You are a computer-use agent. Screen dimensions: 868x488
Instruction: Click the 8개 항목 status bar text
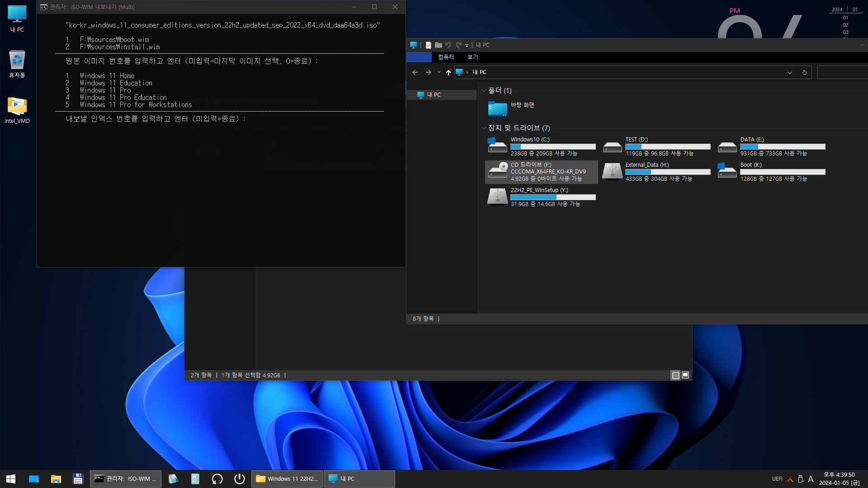(x=423, y=319)
